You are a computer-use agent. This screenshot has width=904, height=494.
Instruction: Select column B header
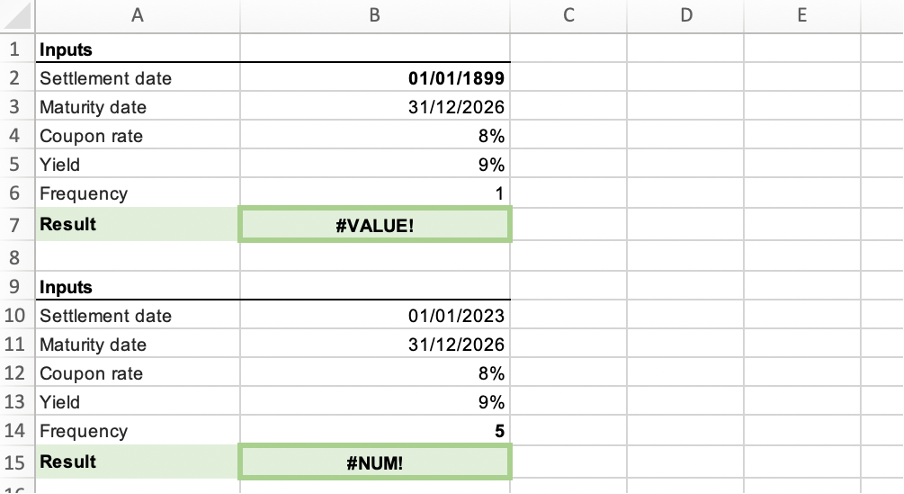[374, 15]
